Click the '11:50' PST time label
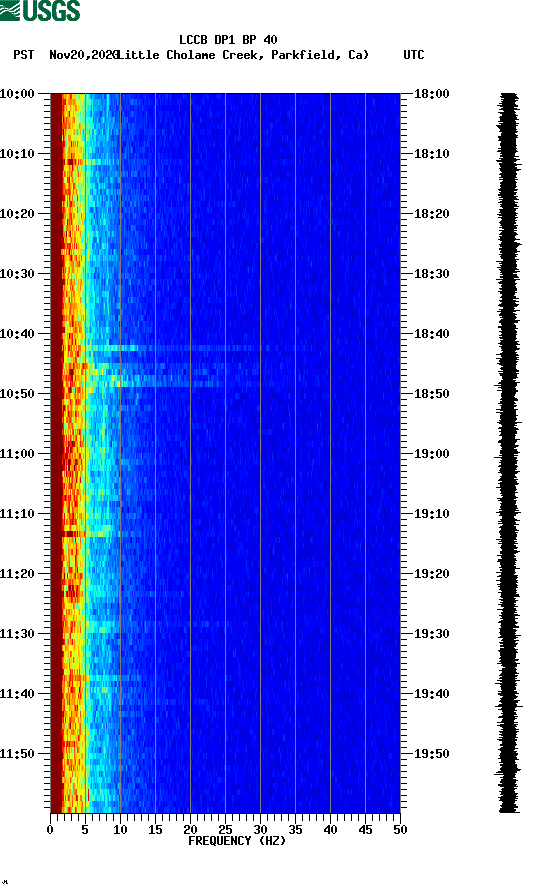This screenshot has width=552, height=893. (x=17, y=753)
